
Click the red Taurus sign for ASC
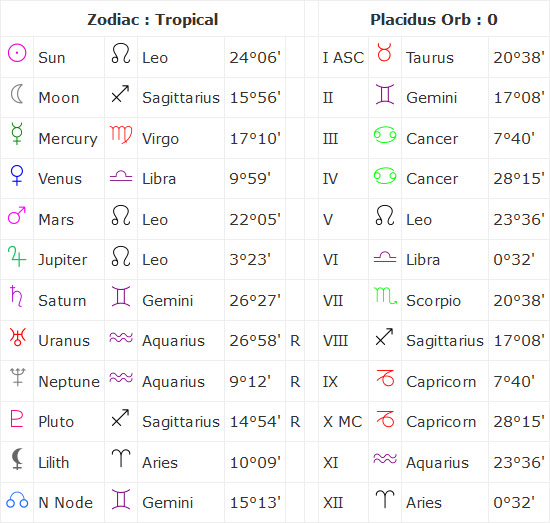click(x=384, y=52)
